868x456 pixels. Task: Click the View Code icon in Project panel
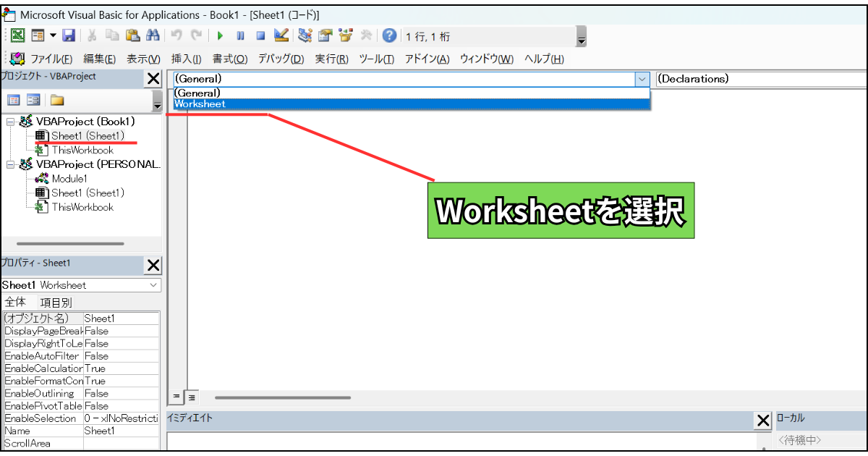pos(14,100)
